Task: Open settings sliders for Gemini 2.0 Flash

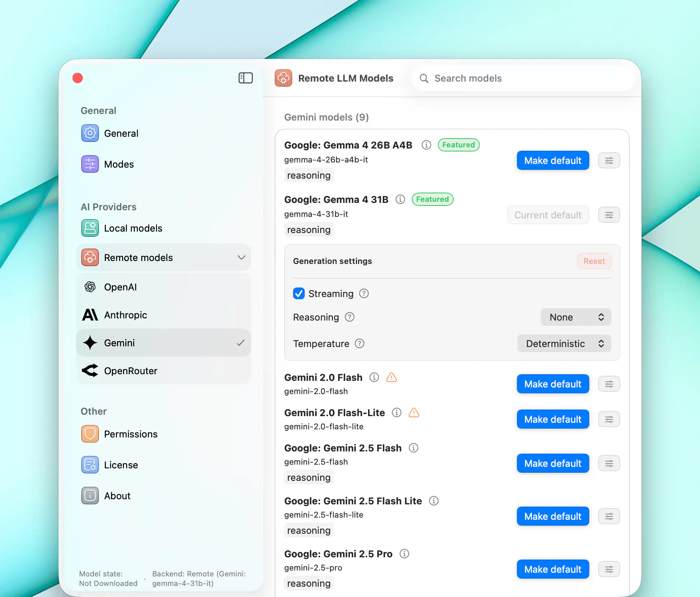Action: click(x=609, y=384)
